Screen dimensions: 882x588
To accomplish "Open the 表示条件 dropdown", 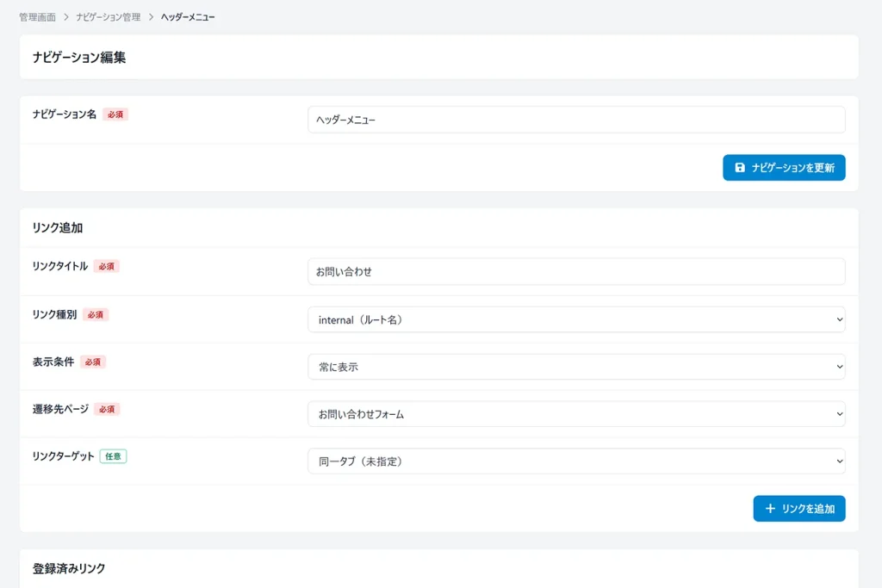I will tap(576, 367).
